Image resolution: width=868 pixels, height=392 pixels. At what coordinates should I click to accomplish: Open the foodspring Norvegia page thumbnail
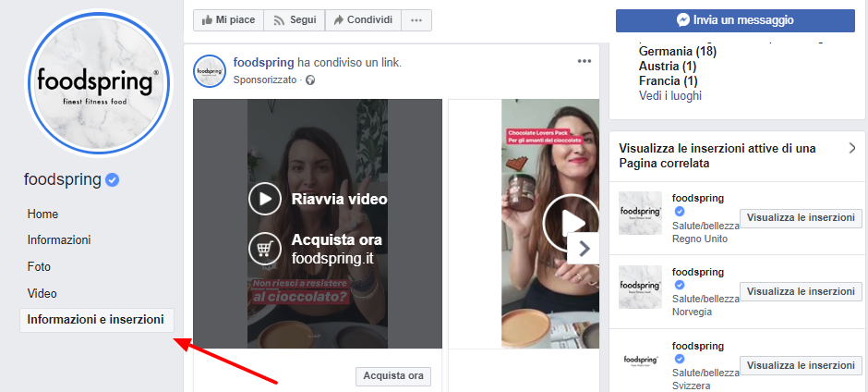[641, 287]
